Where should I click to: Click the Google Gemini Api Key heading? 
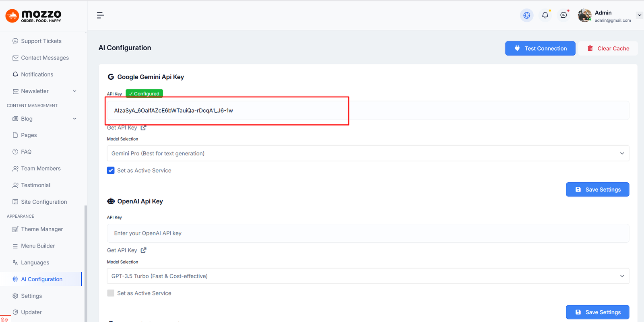(151, 77)
